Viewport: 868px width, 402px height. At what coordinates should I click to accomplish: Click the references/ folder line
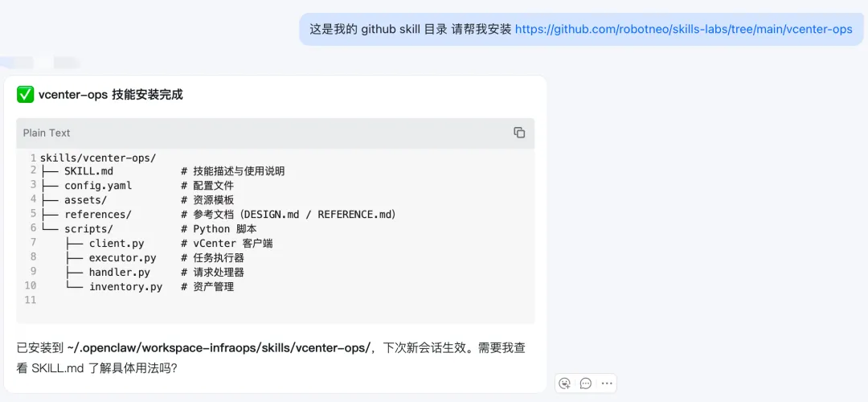coord(219,215)
